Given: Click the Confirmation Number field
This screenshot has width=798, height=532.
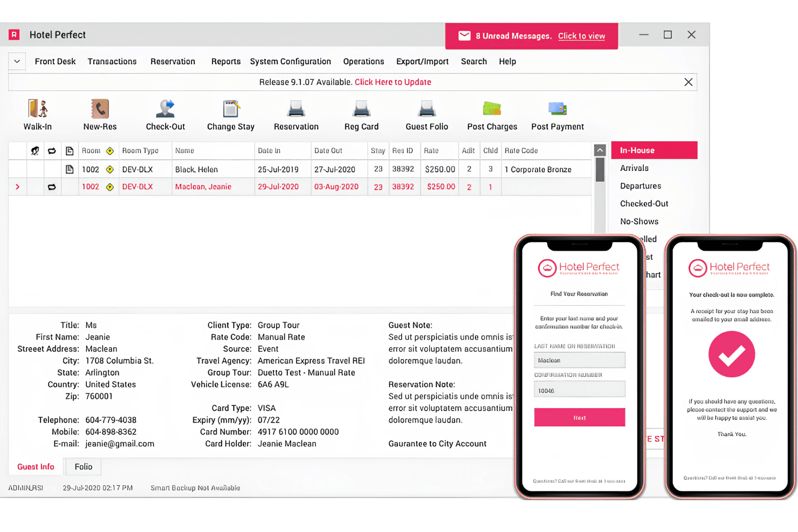Looking at the screenshot, I should coord(580,389).
